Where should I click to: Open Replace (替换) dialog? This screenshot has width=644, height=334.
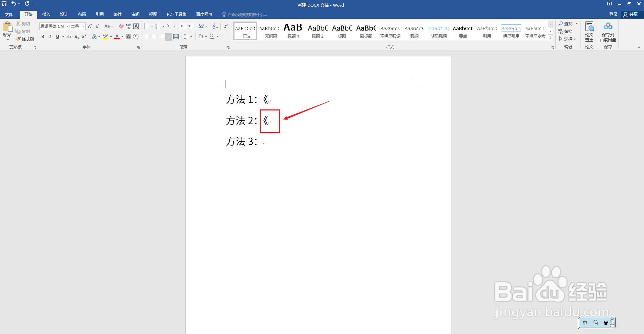pos(565,31)
